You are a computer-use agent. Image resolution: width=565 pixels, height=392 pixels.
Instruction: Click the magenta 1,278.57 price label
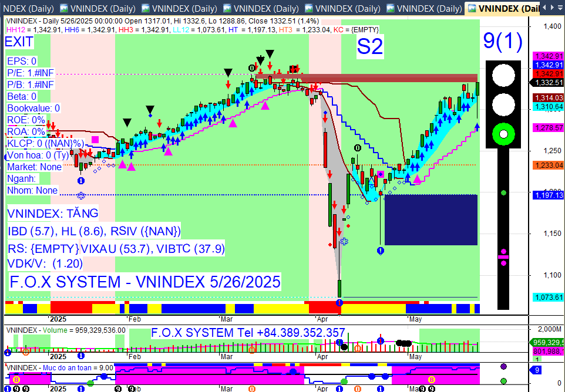[549, 128]
